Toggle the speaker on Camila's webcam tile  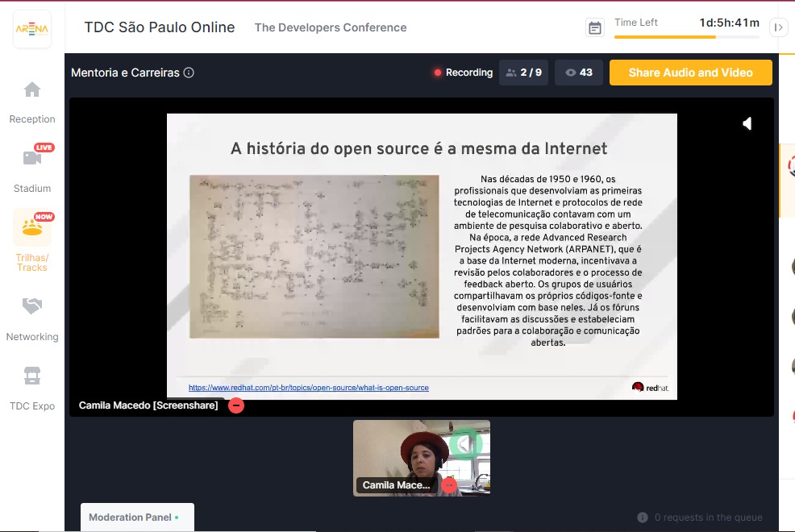pyautogui.click(x=465, y=443)
